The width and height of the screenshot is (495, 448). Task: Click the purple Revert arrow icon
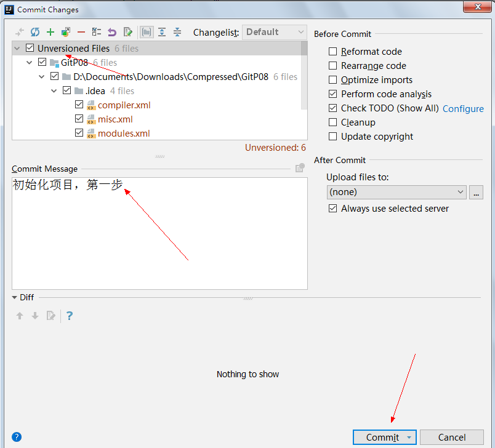click(x=112, y=32)
